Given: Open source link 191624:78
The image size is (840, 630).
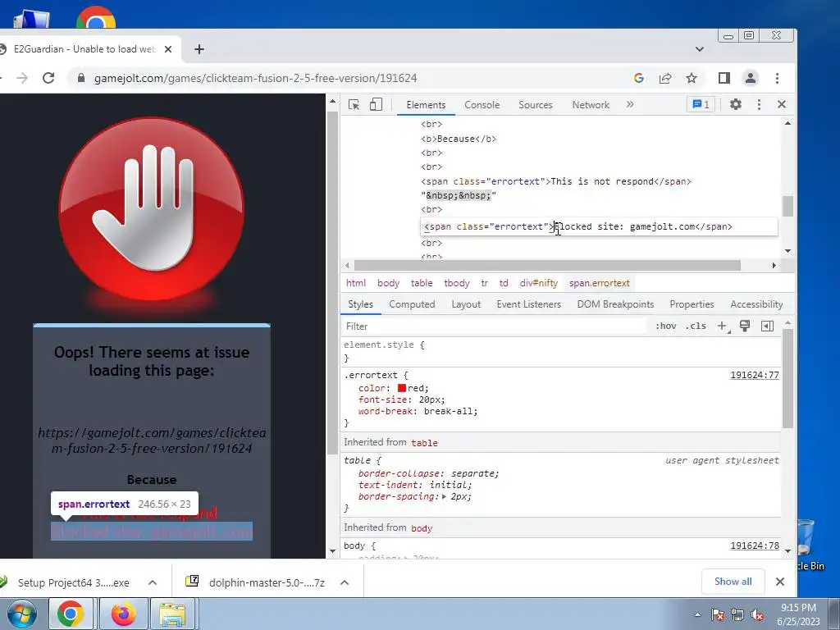Looking at the screenshot, I should (x=755, y=546).
